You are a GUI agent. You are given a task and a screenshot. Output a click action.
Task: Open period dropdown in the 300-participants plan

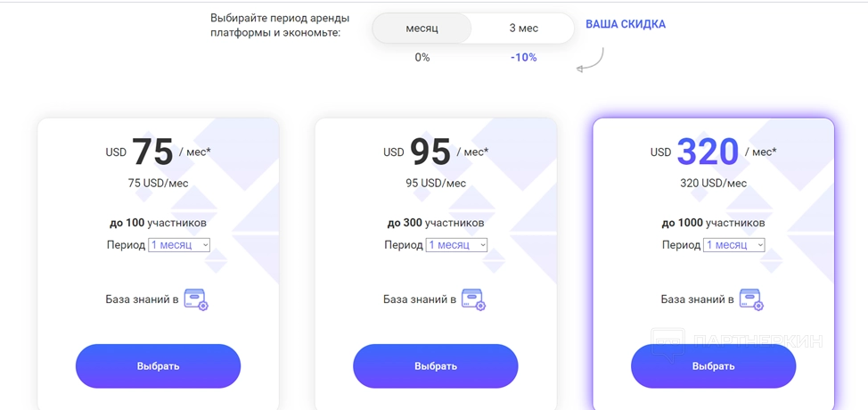pyautogui.click(x=456, y=244)
